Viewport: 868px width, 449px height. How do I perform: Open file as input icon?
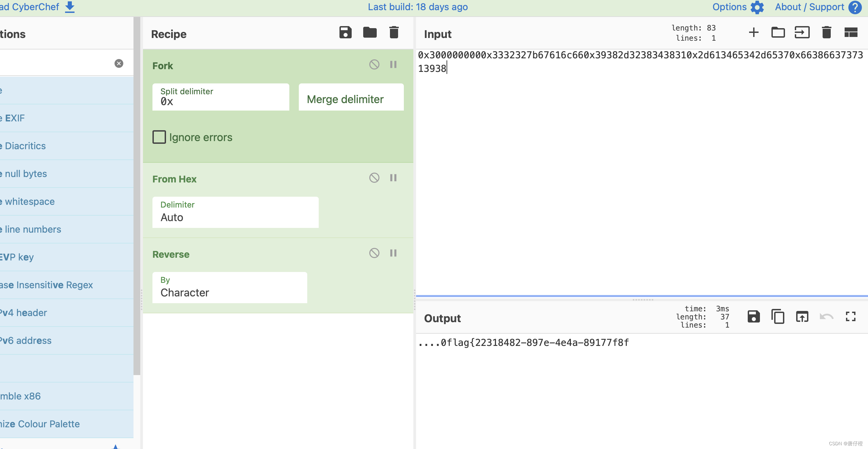point(802,33)
